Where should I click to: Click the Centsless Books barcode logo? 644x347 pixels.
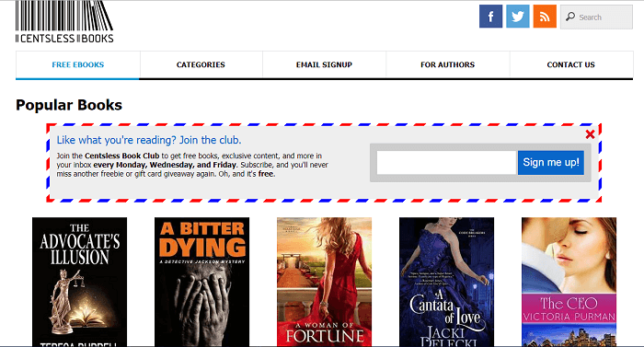click(x=64, y=22)
